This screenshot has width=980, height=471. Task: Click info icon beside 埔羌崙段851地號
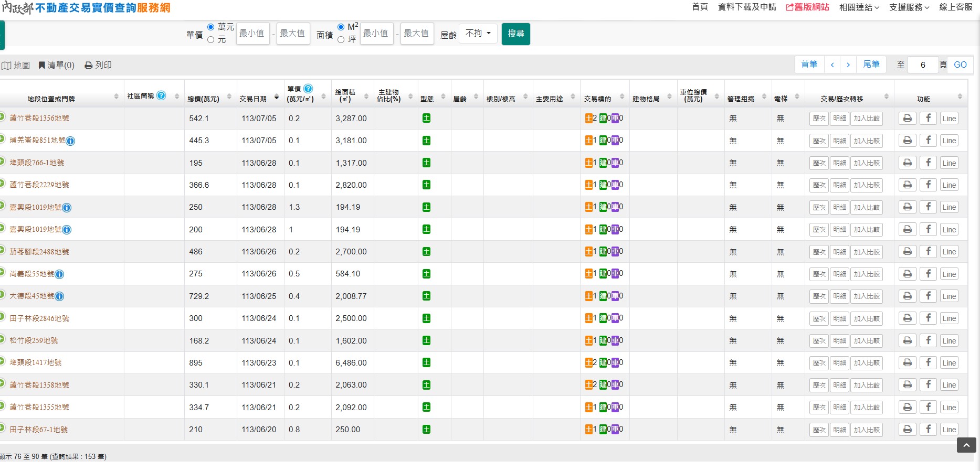(70, 141)
